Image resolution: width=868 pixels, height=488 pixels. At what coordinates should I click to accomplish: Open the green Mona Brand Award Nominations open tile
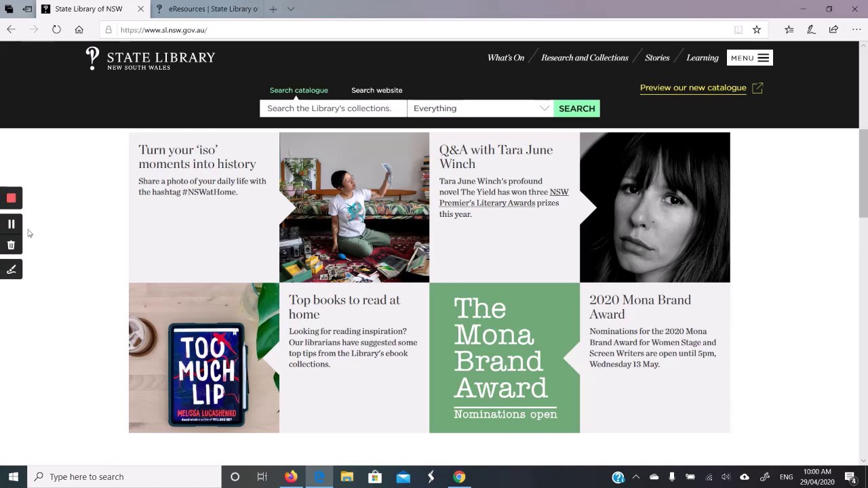pyautogui.click(x=505, y=358)
